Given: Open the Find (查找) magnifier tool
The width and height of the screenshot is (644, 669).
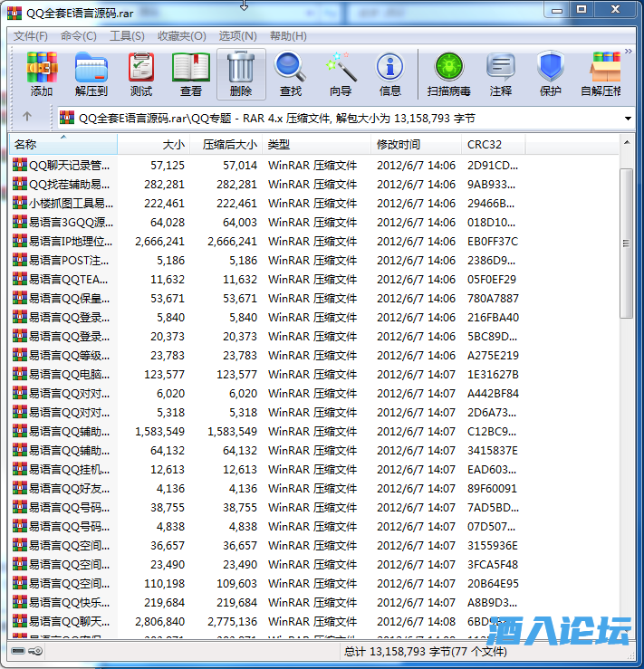Looking at the screenshot, I should pyautogui.click(x=290, y=74).
